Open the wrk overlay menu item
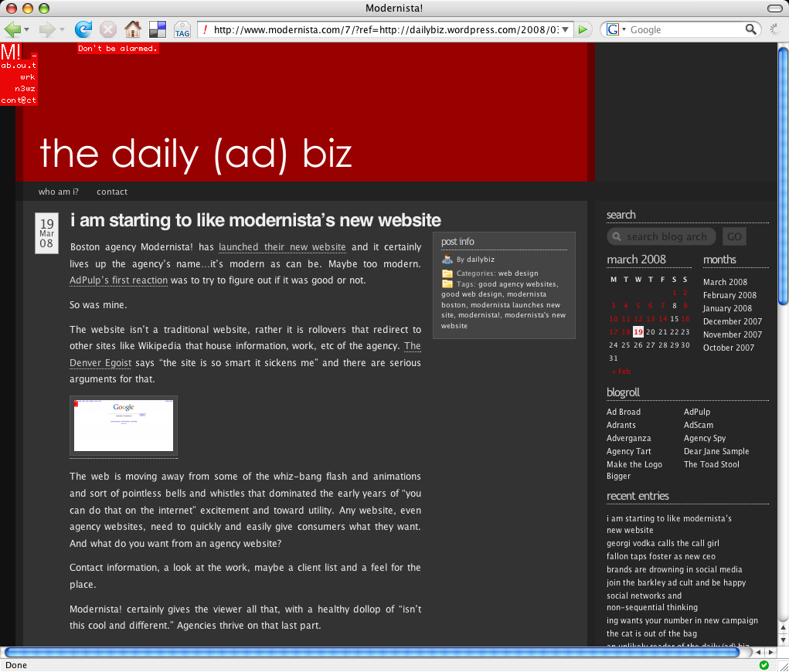Screen dimensions: 789x672 click(x=28, y=77)
